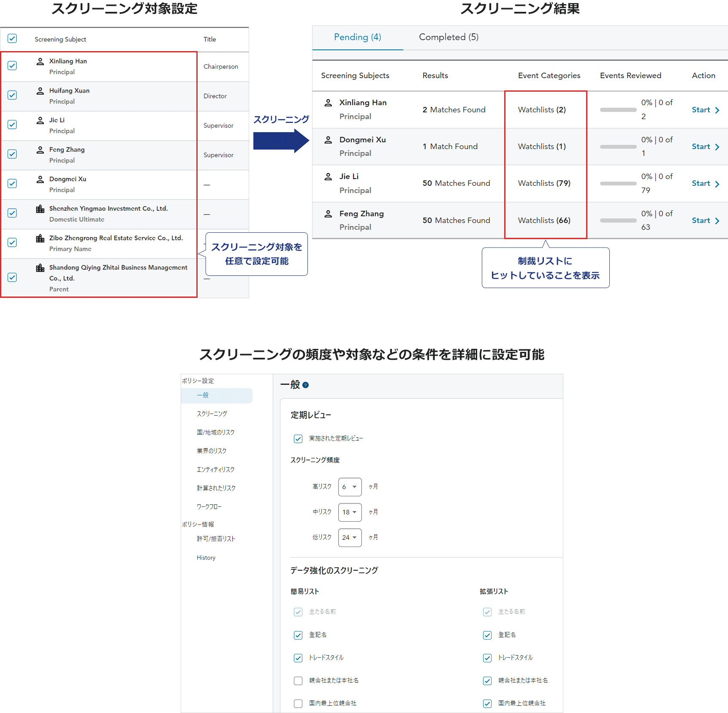Open 業界のリスク policy settings item
Image resolution: width=728 pixels, height=713 pixels.
(x=212, y=451)
